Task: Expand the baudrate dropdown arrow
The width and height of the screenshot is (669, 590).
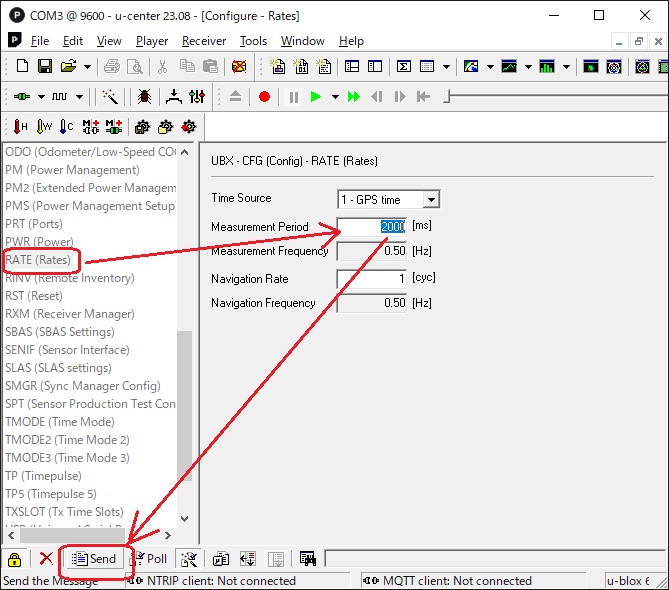Action: (x=79, y=97)
